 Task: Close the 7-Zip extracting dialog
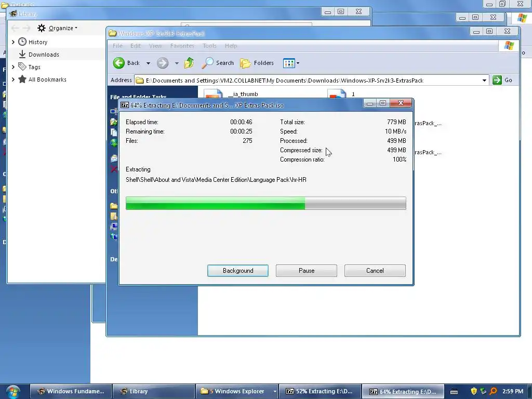(x=401, y=103)
